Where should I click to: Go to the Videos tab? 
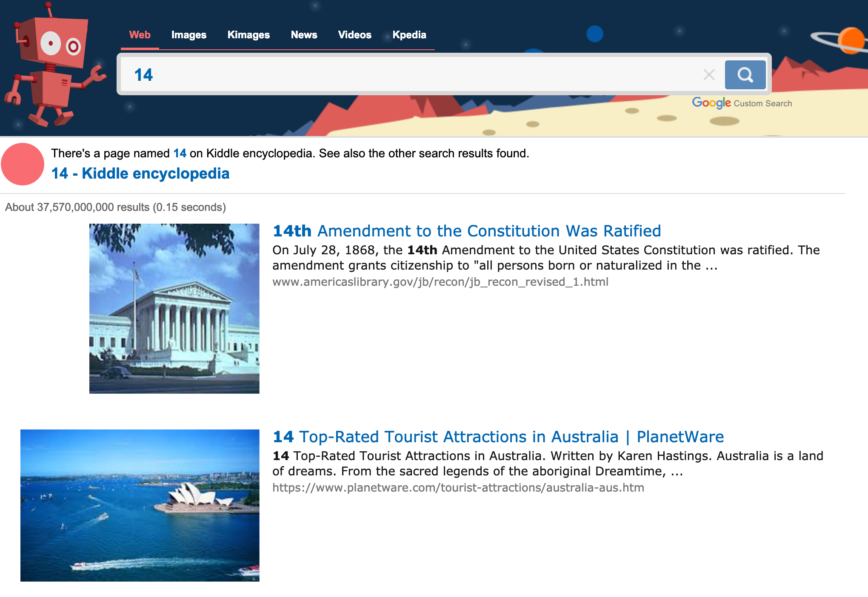(x=354, y=35)
